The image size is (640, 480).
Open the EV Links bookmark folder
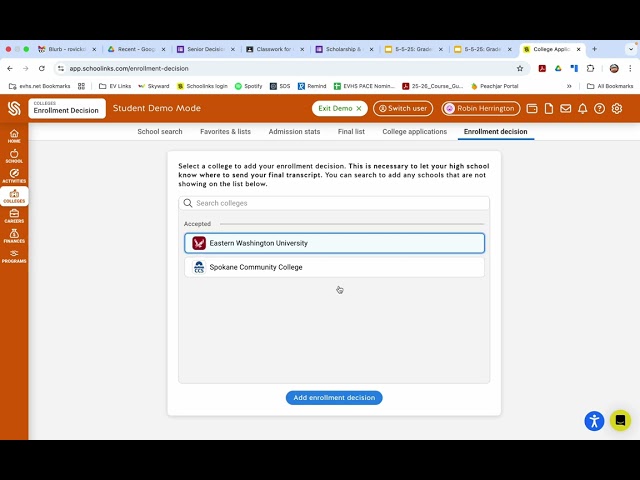tap(115, 86)
